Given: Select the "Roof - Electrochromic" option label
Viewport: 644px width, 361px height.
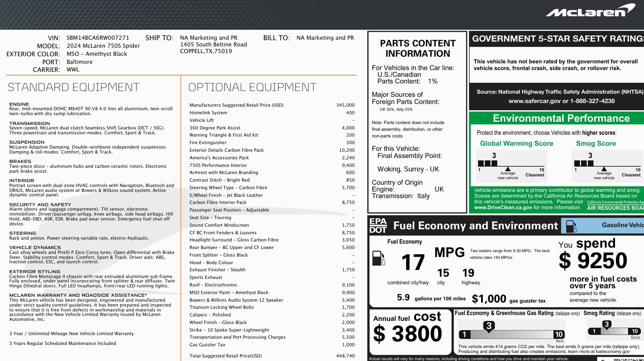Looking at the screenshot, I should tap(212, 285).
